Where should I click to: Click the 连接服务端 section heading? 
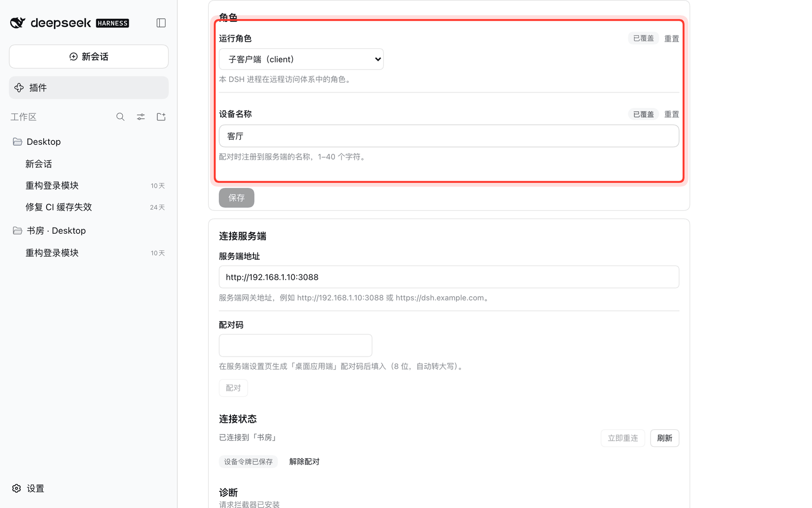(243, 236)
